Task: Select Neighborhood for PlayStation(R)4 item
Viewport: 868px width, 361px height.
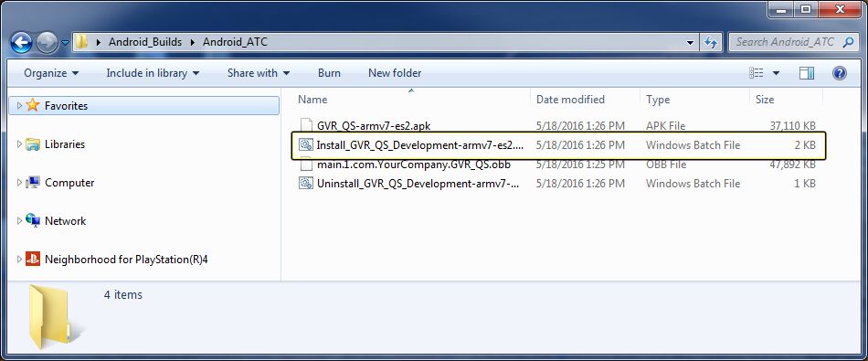Action: click(126, 260)
